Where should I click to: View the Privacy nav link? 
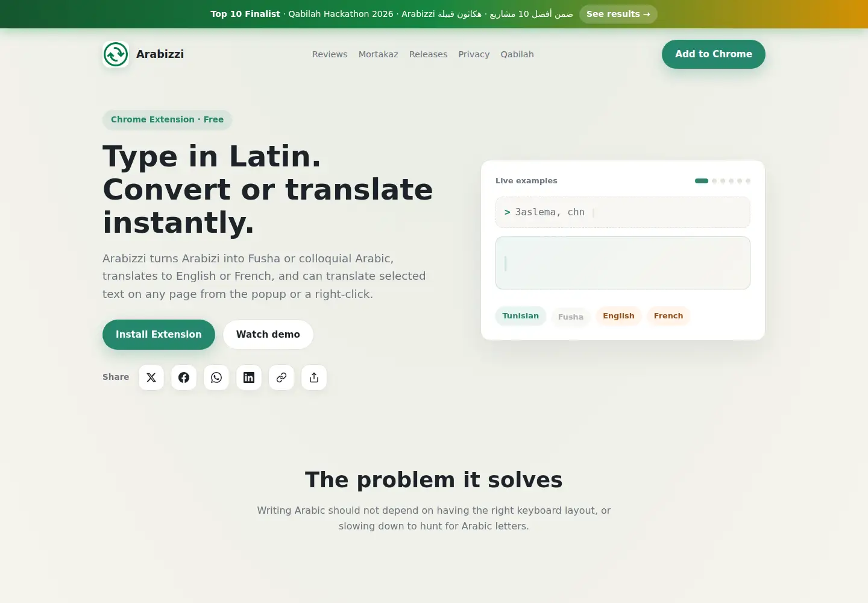click(x=474, y=54)
